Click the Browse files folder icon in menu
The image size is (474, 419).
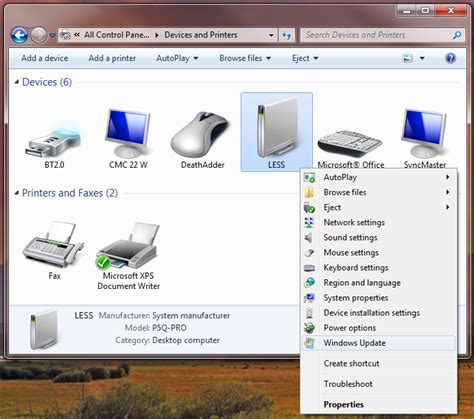[x=309, y=192]
